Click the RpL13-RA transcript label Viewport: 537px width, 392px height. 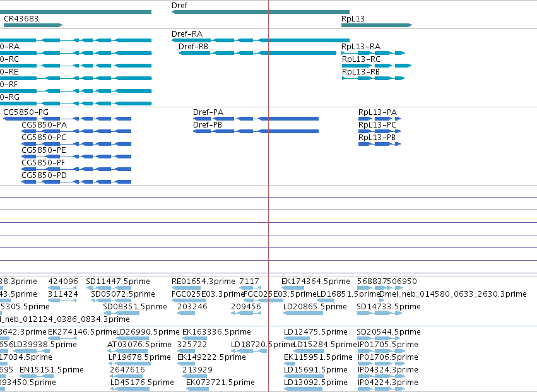pyautogui.click(x=361, y=46)
